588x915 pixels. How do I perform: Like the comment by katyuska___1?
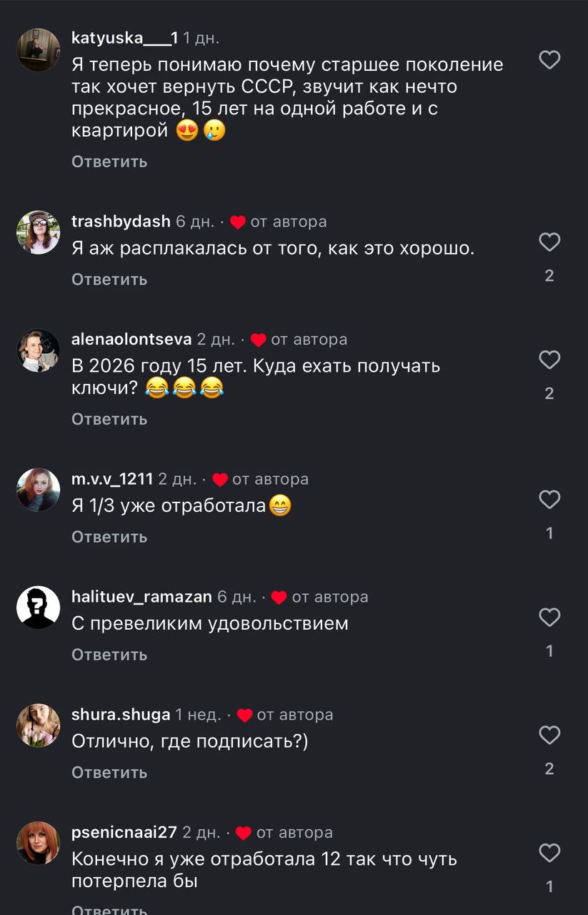tap(549, 60)
